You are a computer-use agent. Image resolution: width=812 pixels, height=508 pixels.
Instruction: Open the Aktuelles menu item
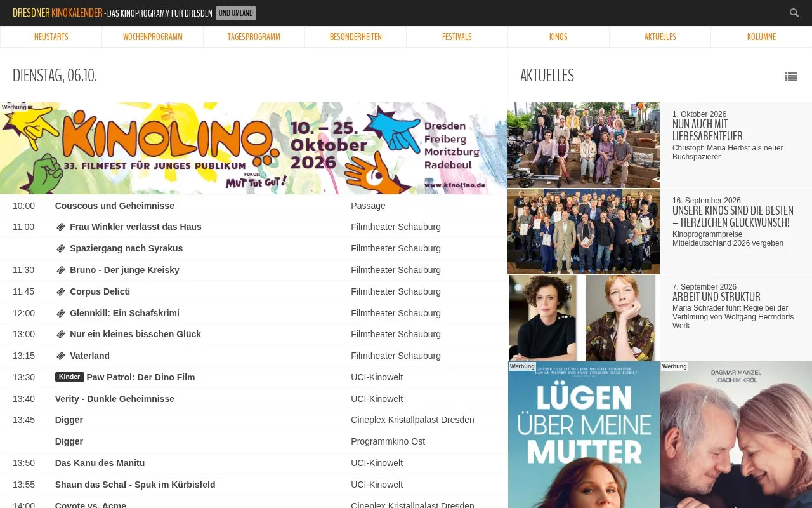click(x=660, y=37)
